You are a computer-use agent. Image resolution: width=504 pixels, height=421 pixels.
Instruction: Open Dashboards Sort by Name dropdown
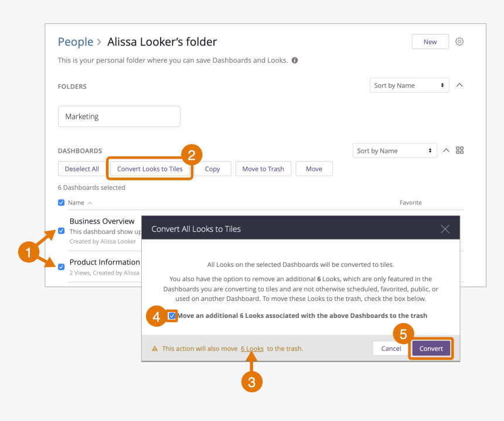(x=395, y=150)
